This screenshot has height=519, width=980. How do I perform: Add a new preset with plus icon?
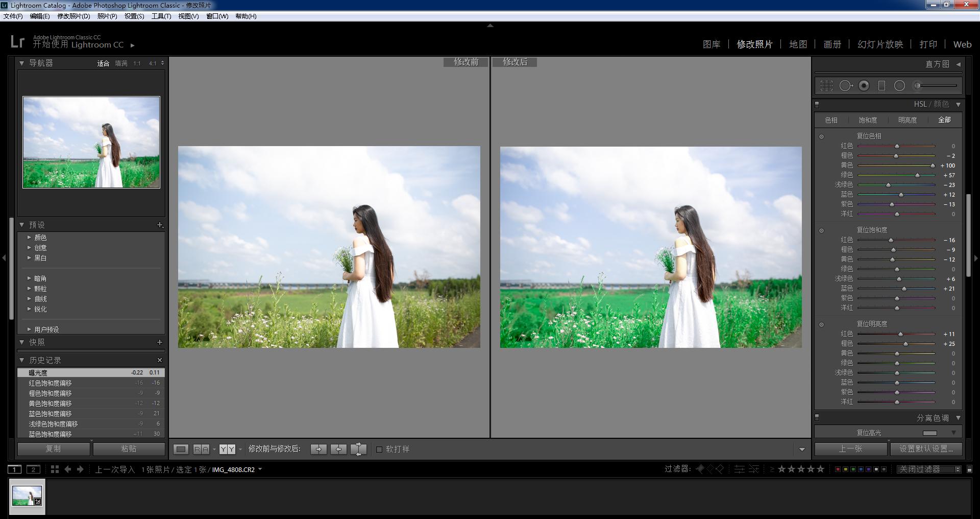point(160,225)
